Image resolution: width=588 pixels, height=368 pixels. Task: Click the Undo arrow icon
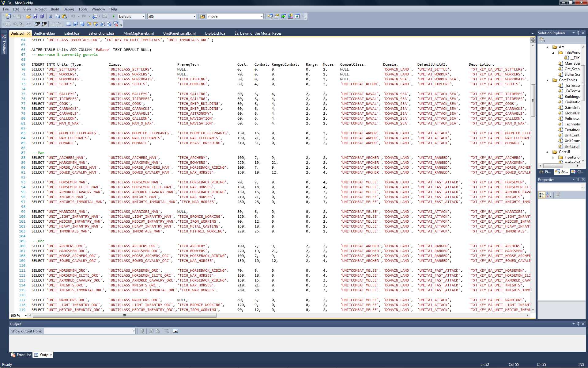(73, 16)
